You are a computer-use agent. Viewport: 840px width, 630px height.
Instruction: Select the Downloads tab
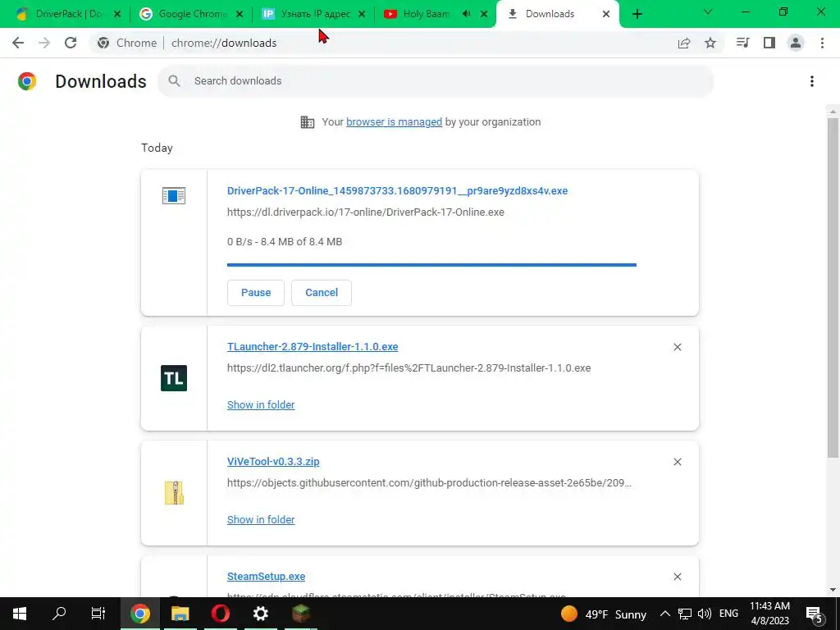click(x=549, y=14)
